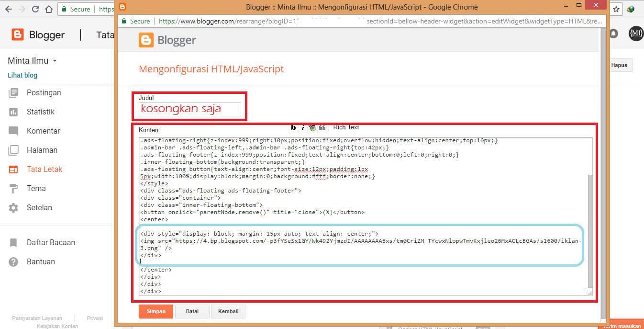This screenshot has width=644, height=329.
Task: Open Bantuan in the sidebar
Action: click(x=41, y=261)
